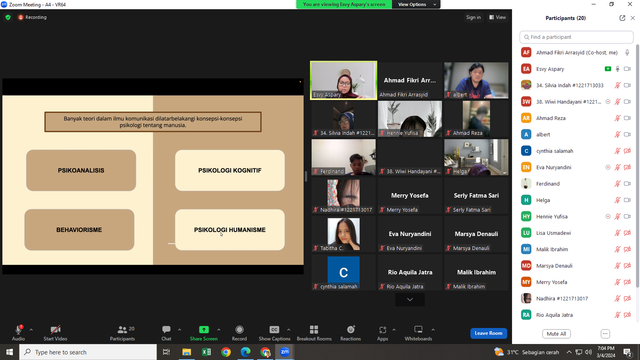This screenshot has height=360, width=640.
Task: Select cynthia salamah participant tile
Action: (x=344, y=272)
